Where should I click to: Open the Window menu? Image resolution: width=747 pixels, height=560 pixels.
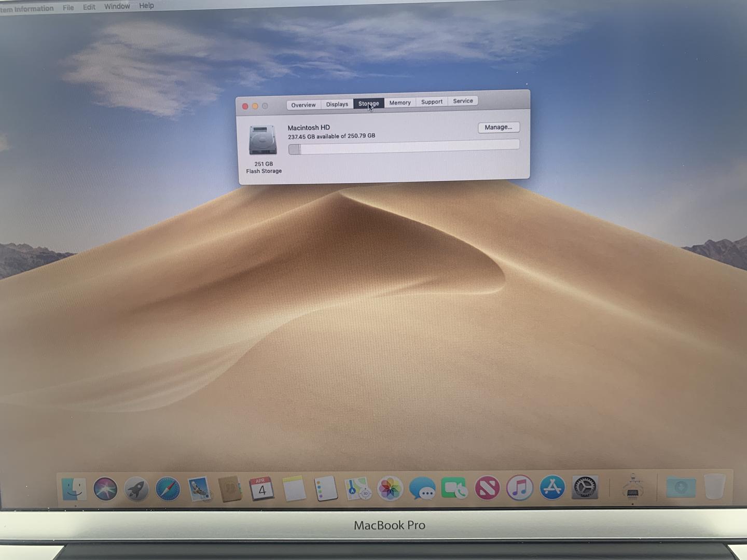pyautogui.click(x=117, y=6)
